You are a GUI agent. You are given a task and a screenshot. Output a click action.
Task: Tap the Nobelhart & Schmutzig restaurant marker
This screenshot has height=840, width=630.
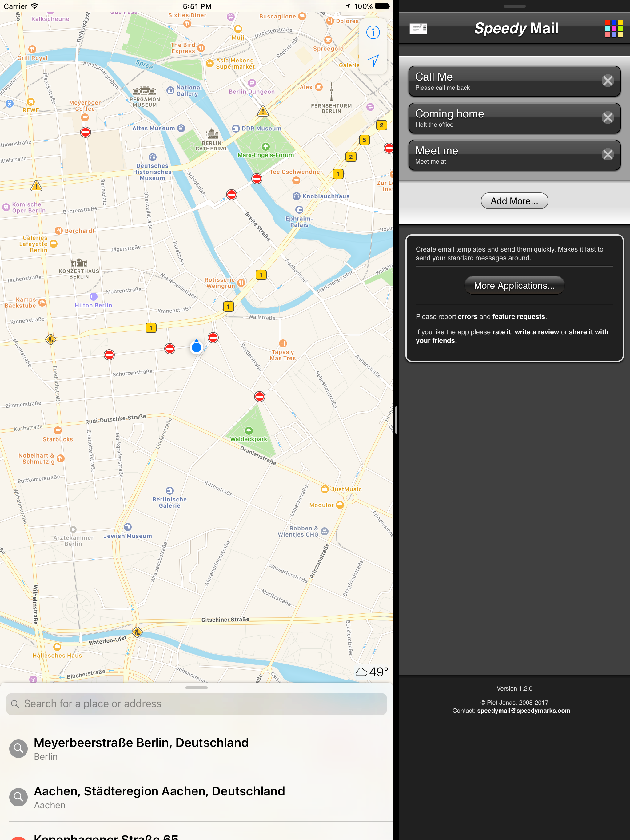coord(61,458)
